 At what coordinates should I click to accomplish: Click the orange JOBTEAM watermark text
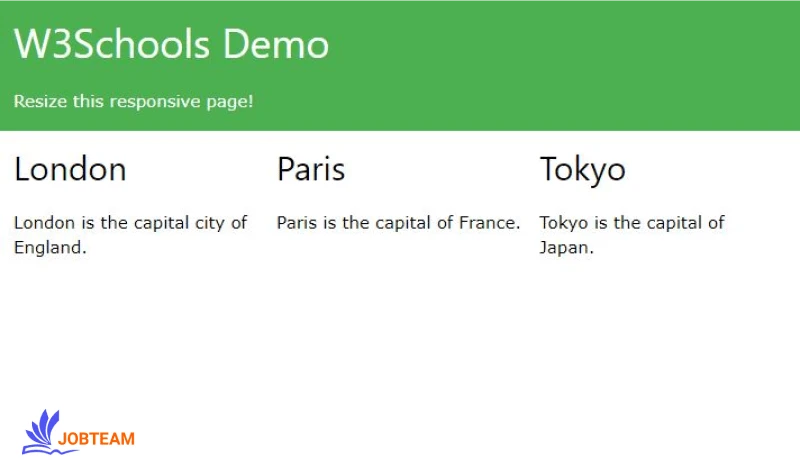pyautogui.click(x=96, y=439)
